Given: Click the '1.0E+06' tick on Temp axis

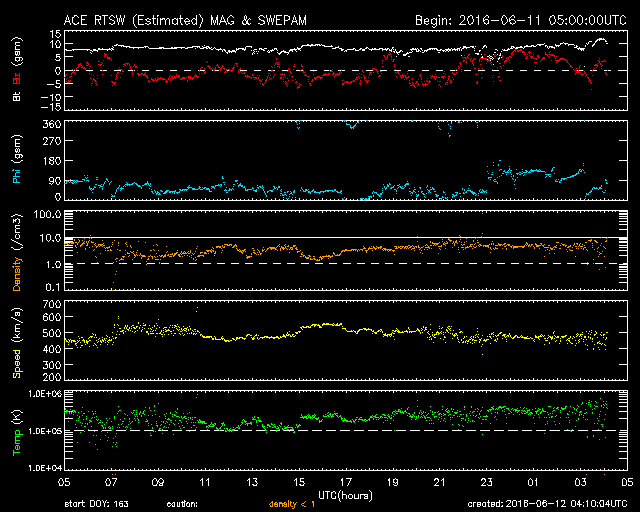Looking at the screenshot, I should click(44, 394).
